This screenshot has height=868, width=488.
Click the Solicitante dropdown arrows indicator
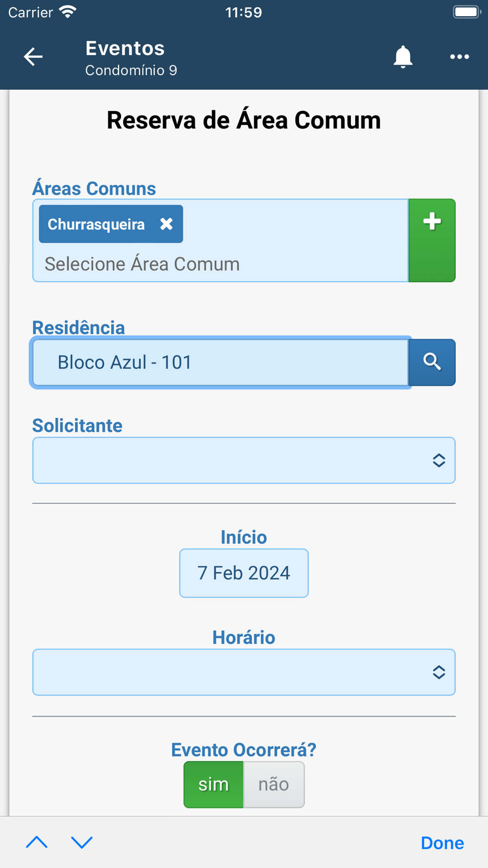439,460
